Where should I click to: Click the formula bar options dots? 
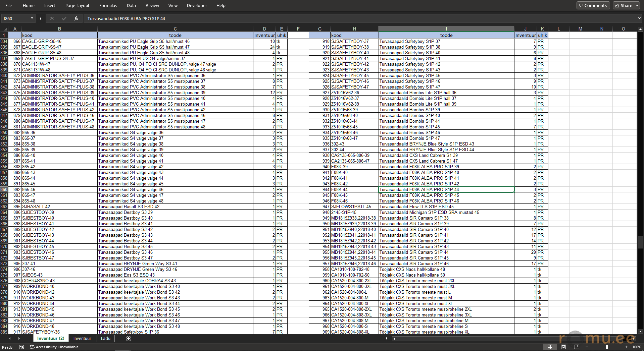41,18
